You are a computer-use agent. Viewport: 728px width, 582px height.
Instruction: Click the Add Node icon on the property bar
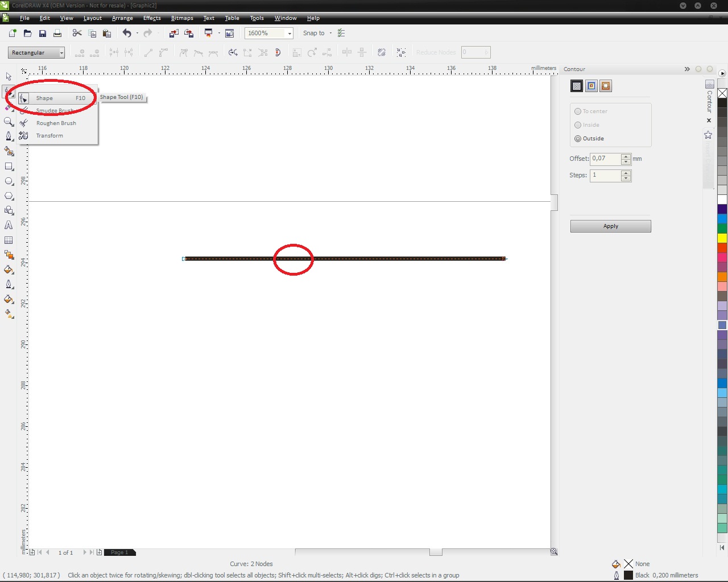(x=80, y=52)
